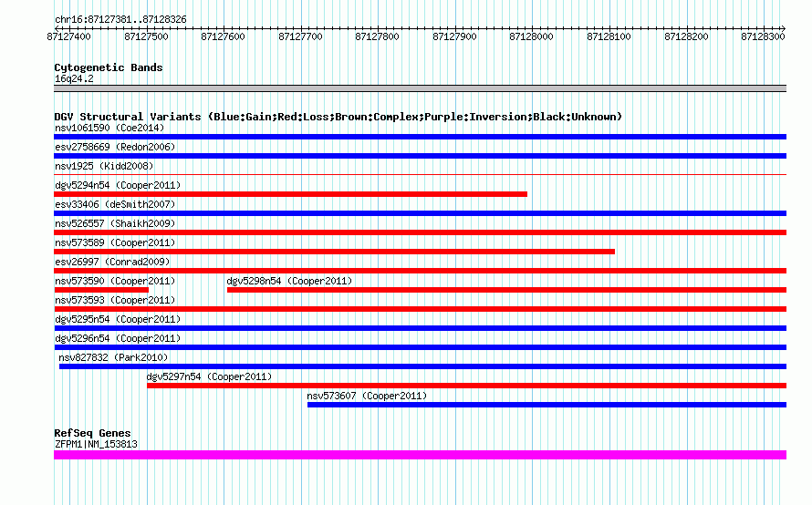
Task: Select the 16q24.2 band label
Action: (x=74, y=78)
